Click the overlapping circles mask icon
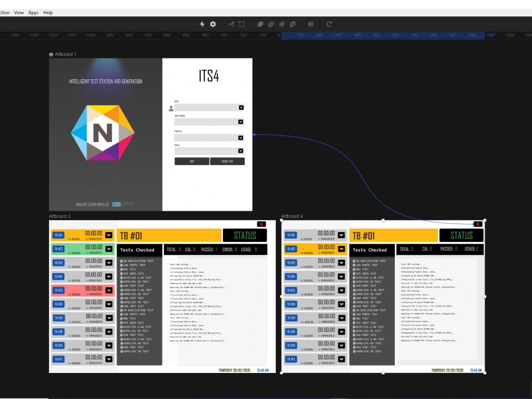Screen dimensions: 532x399 click(311, 24)
